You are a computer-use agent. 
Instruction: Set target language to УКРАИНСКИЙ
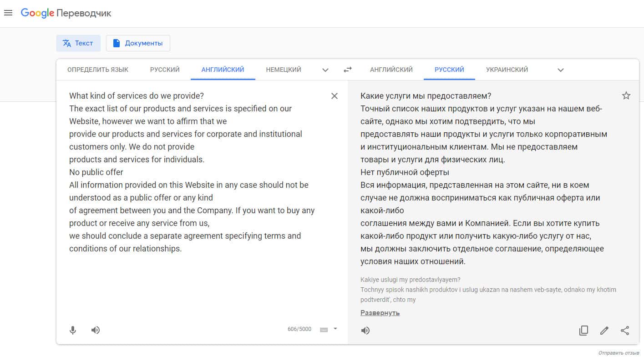[x=507, y=70]
